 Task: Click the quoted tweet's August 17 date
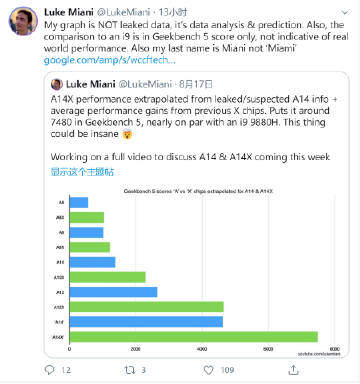tap(195, 84)
